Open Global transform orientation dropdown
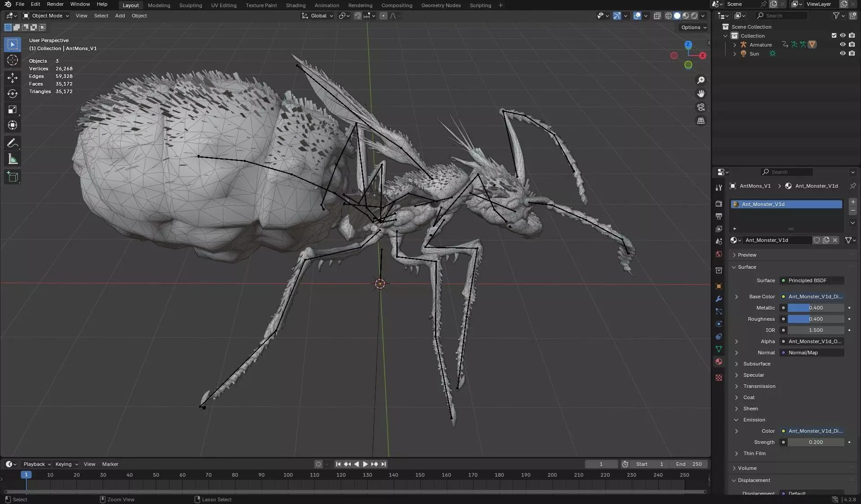861x504 pixels. (x=317, y=16)
